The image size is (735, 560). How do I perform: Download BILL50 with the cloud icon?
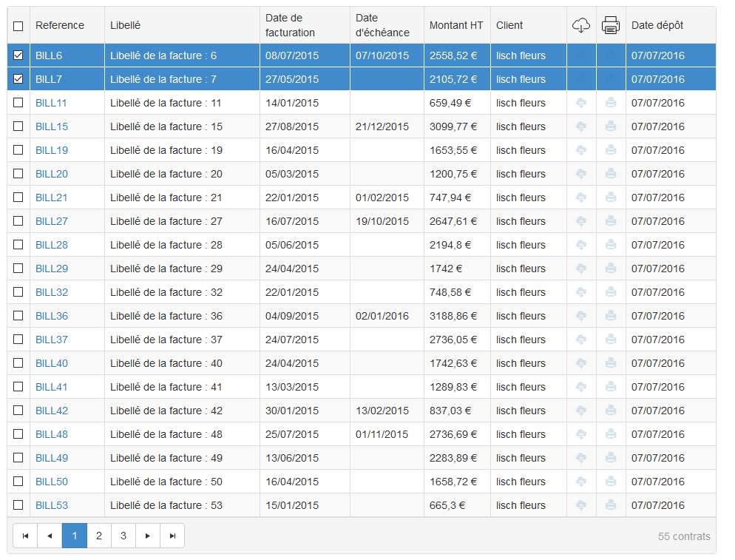tap(581, 482)
